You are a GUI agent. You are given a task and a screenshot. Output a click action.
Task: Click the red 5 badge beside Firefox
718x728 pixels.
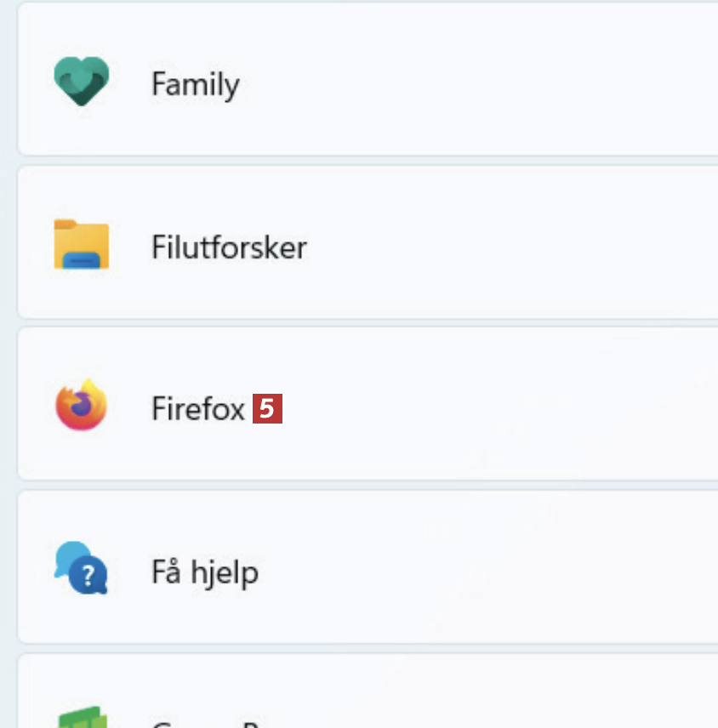coord(267,409)
